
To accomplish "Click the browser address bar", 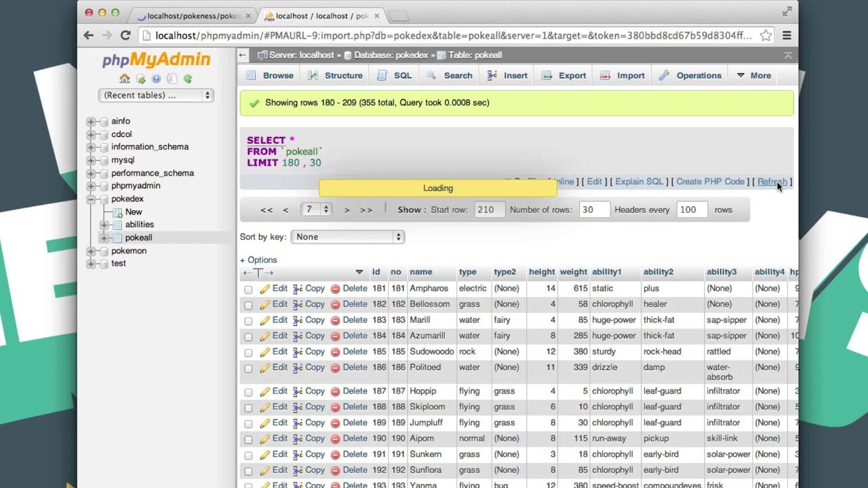I will pyautogui.click(x=453, y=35).
